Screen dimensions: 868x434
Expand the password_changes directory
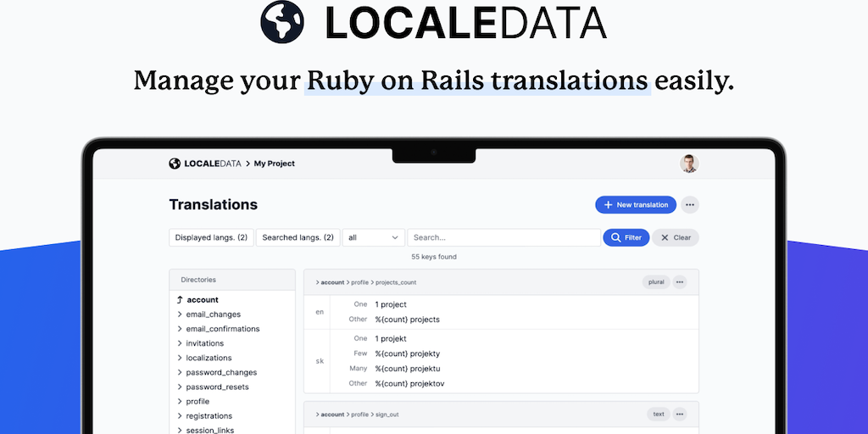[x=217, y=372]
